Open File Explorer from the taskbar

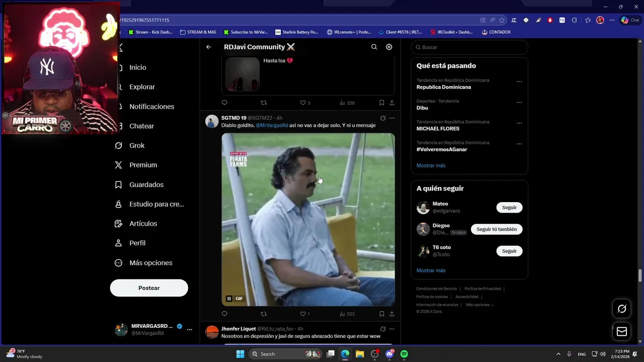[x=360, y=354]
